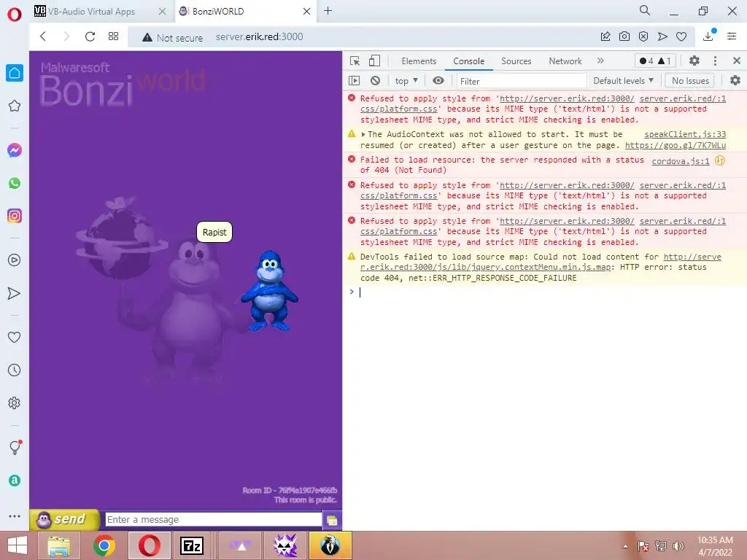
Task: Click the speakClient.js:33 source link
Action: click(x=684, y=135)
